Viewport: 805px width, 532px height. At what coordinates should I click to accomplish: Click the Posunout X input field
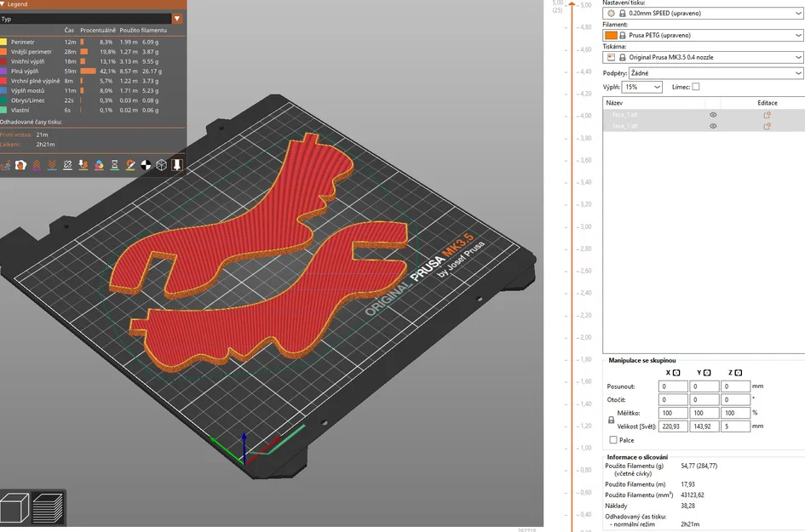tap(675, 386)
